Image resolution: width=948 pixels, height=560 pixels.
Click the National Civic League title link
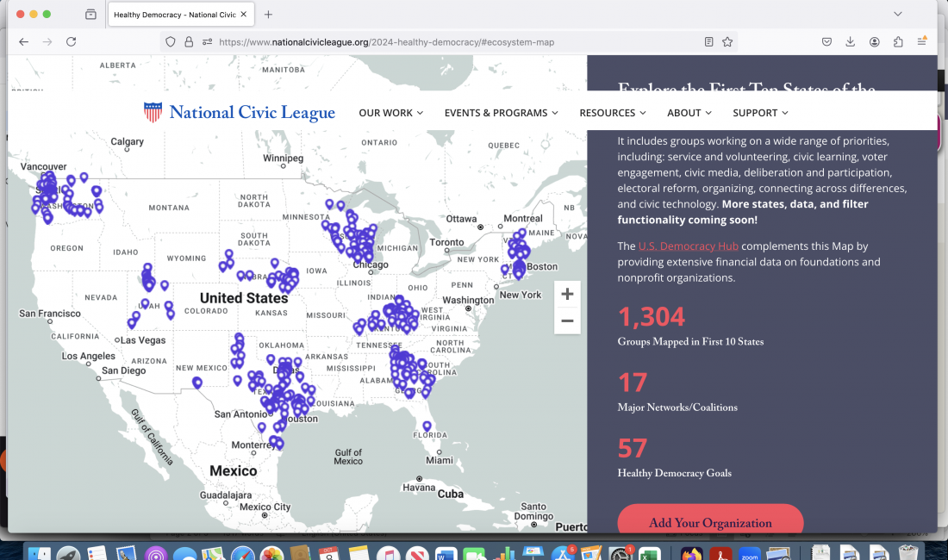tap(253, 112)
